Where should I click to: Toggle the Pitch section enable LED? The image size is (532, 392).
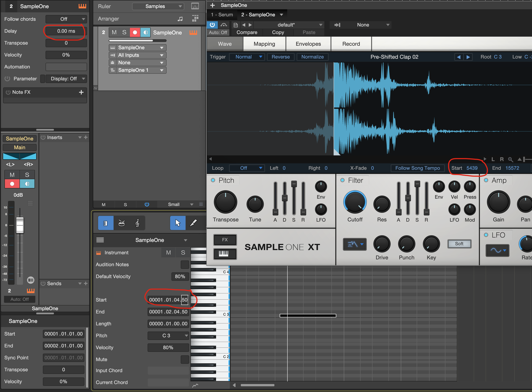tap(213, 180)
